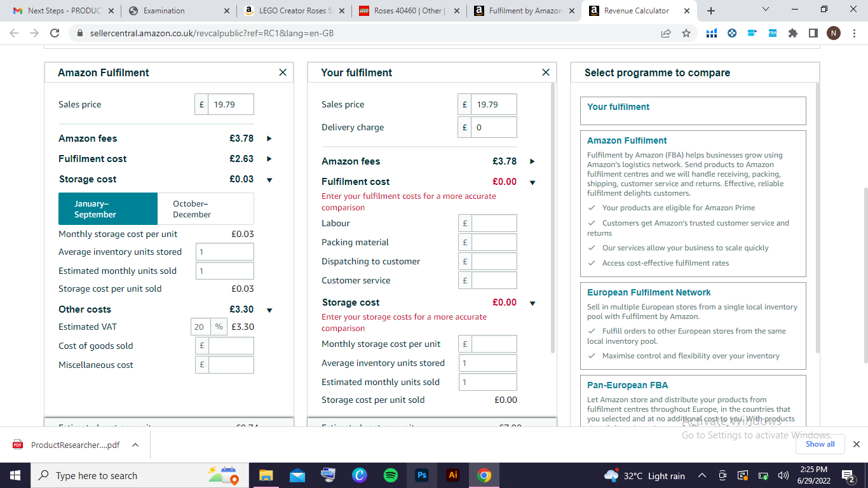Go forward to the next page

click(x=34, y=33)
